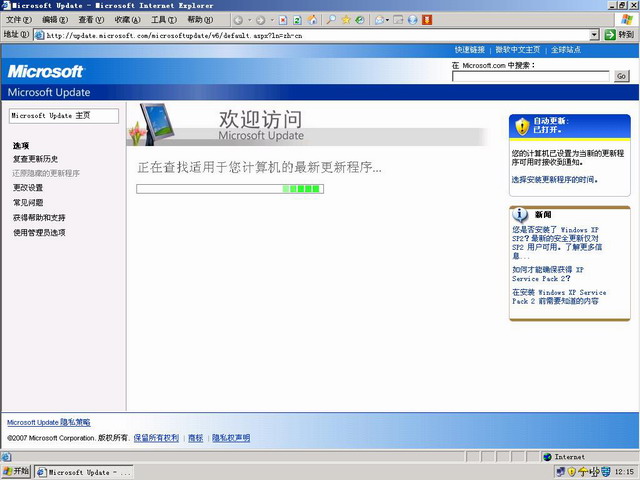The image size is (640, 480).
Task: Click the Mail envelope toolbar icon
Action: click(379, 20)
